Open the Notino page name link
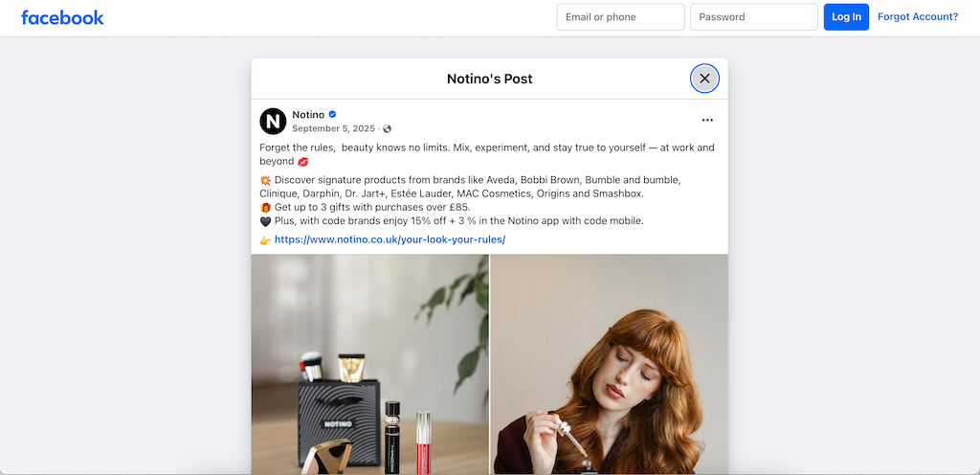The width and height of the screenshot is (980, 475). pyautogui.click(x=308, y=114)
